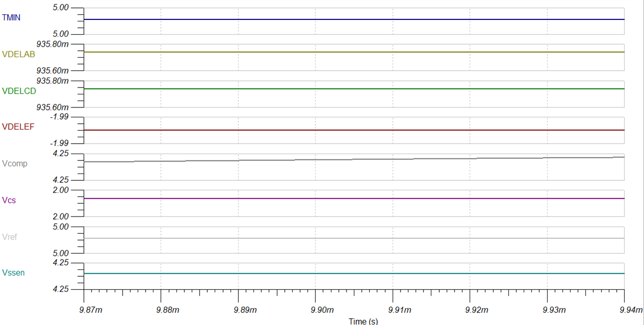Click the purple Vcs waveform line

tap(354, 199)
